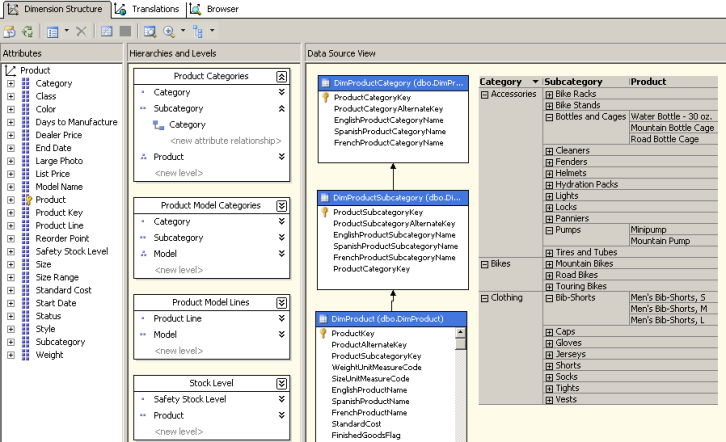The height and width of the screenshot is (442, 726).
Task: Expand Product level in Product Categories
Action: (282, 157)
